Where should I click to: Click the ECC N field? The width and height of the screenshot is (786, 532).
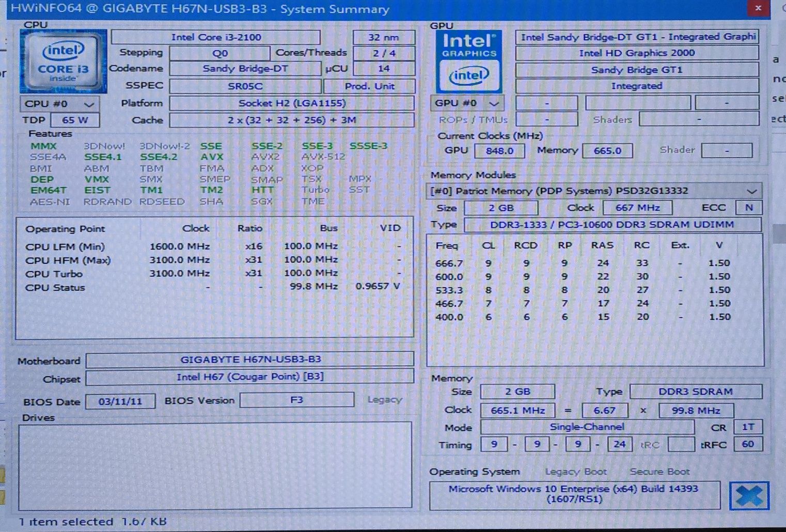[749, 208]
